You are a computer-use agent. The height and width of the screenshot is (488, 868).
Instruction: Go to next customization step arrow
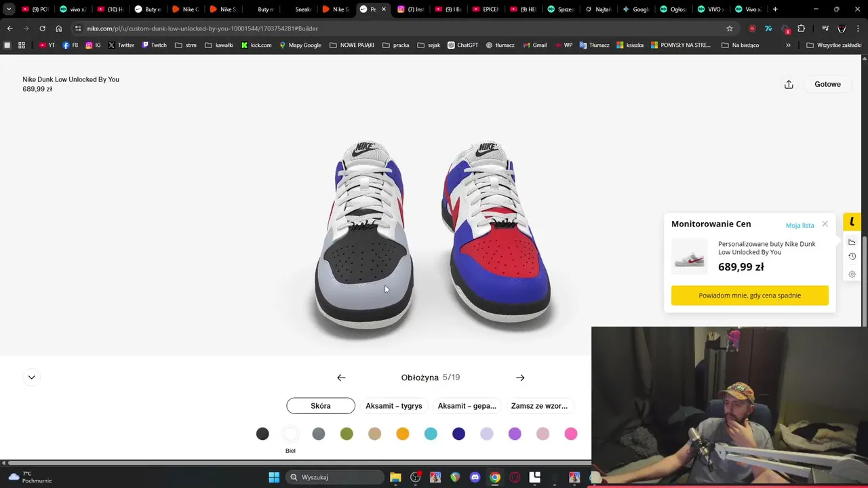(520, 378)
